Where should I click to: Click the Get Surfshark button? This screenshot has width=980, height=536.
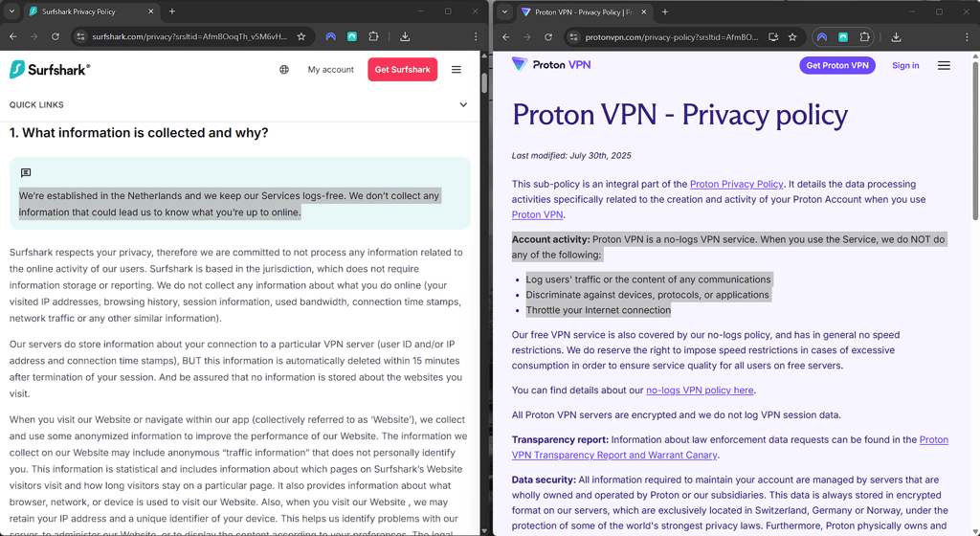(403, 69)
